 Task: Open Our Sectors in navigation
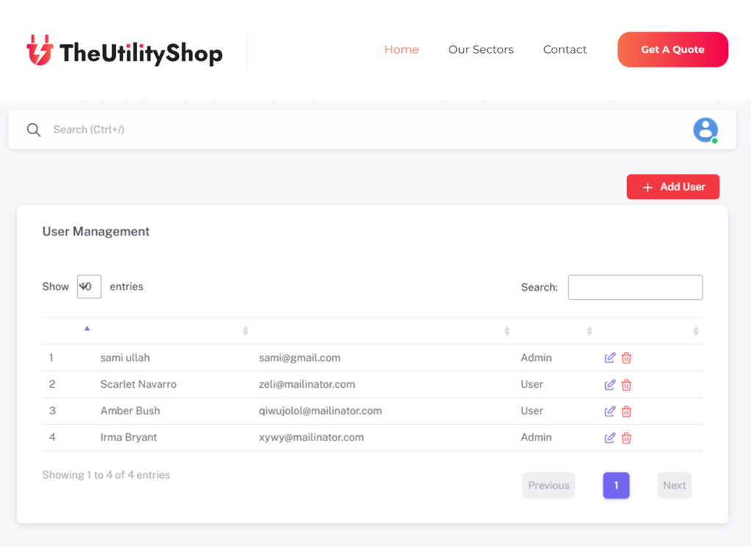(480, 50)
